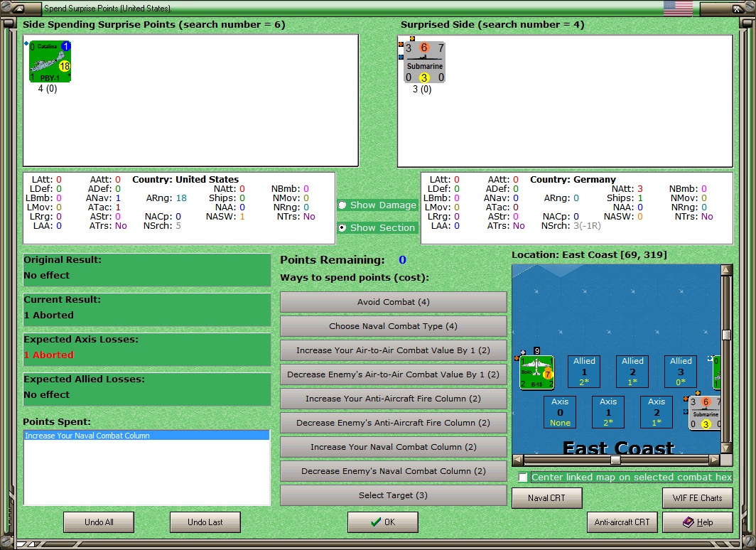Click the Points Remaining value 0

pos(402,260)
